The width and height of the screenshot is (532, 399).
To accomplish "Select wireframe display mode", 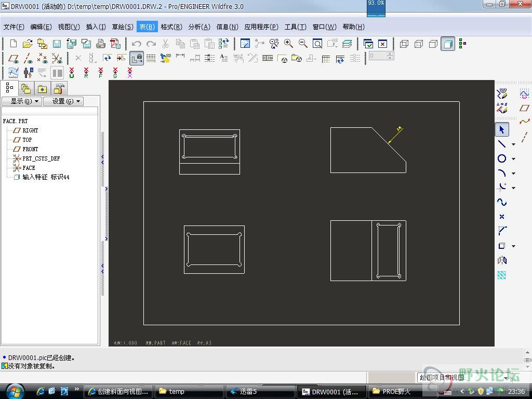I will [404, 44].
